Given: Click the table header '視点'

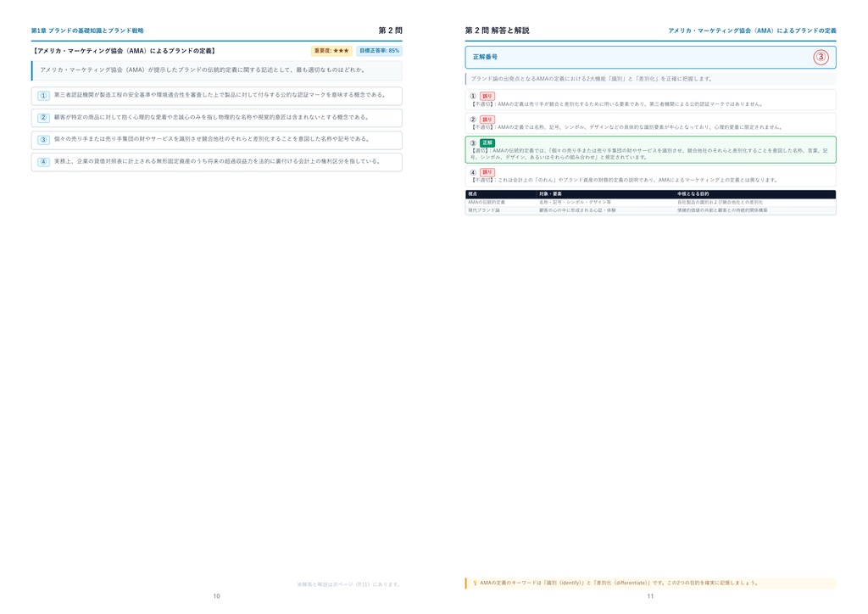Looking at the screenshot, I should click(x=472, y=194).
